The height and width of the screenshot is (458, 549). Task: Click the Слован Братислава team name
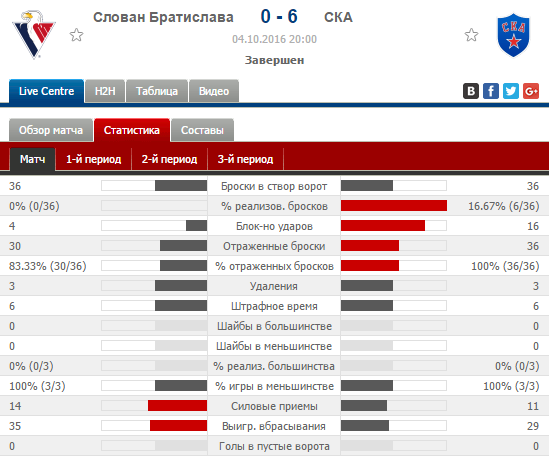pyautogui.click(x=163, y=17)
